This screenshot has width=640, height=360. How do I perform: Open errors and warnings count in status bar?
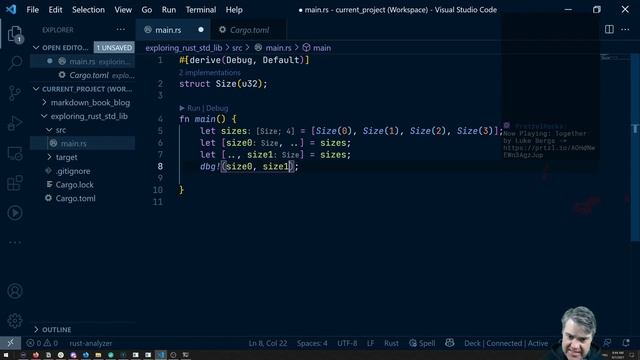tap(42, 343)
